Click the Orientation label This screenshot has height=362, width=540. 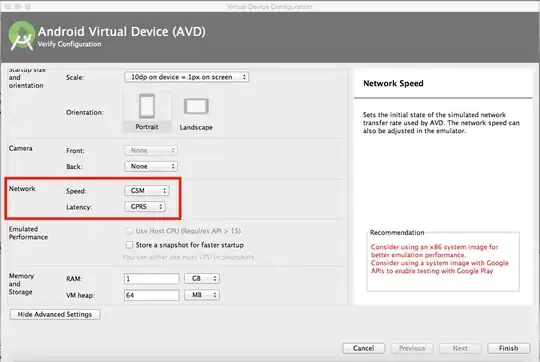[x=85, y=112]
